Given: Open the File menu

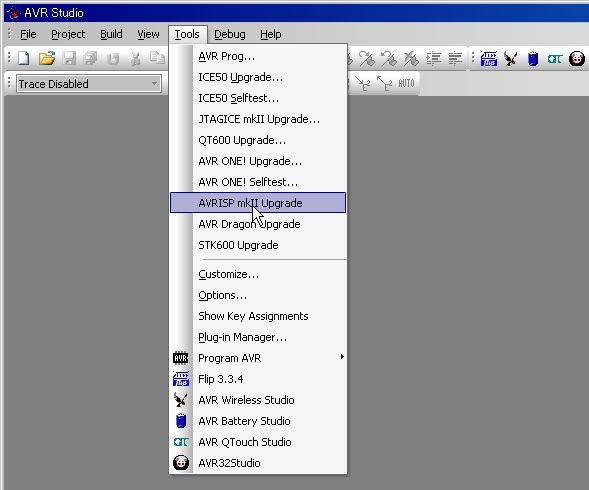Looking at the screenshot, I should (28, 34).
